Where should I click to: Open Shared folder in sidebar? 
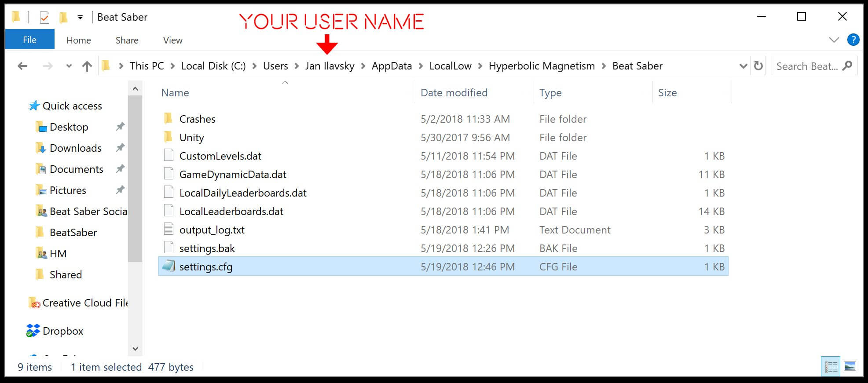click(x=66, y=275)
